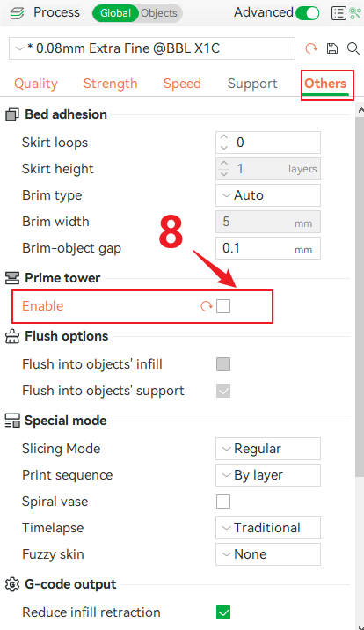Click the Brim-object gap input field
This screenshot has height=630, width=364.
click(268, 248)
